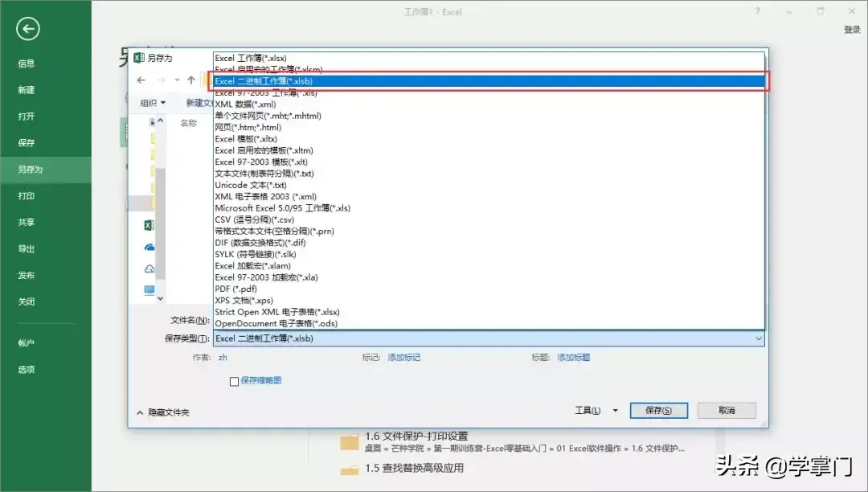Select the Excel icon in navigation pane
This screenshot has width=868, height=492.
click(x=149, y=224)
